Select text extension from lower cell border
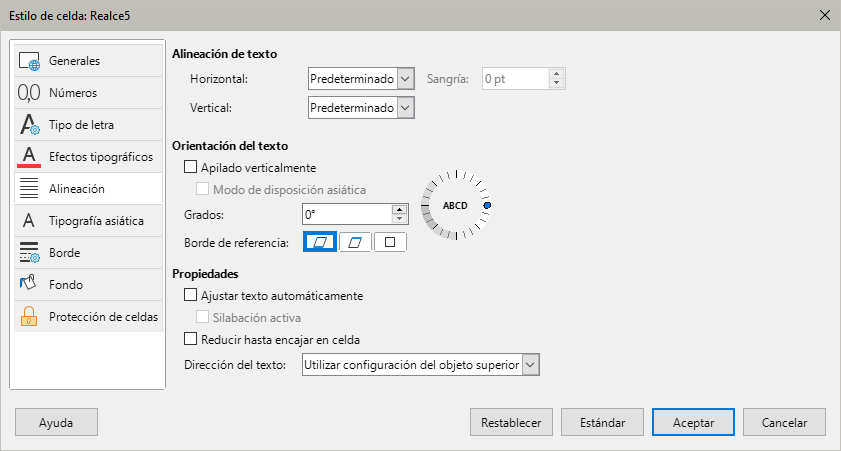Image resolution: width=841 pixels, height=451 pixels. coord(320,242)
